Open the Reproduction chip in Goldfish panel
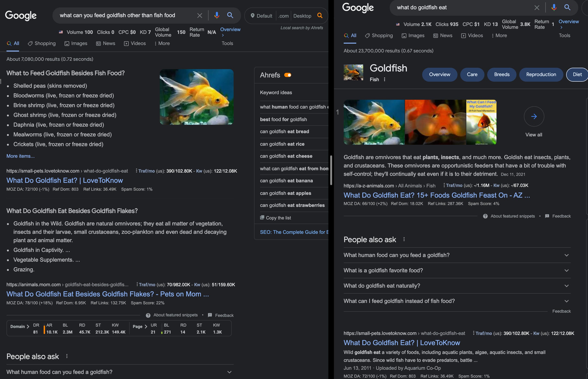 point(541,74)
